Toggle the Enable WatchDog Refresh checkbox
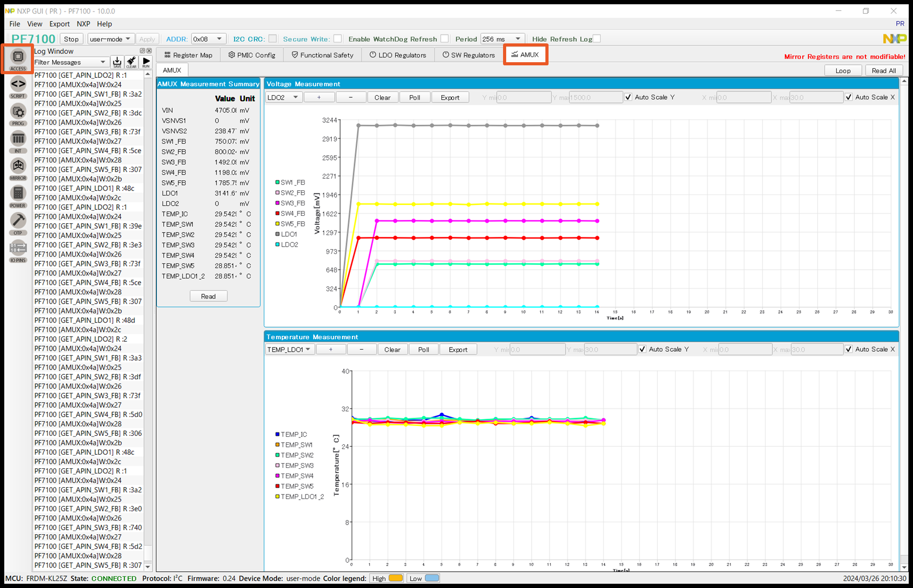Image resolution: width=913 pixels, height=588 pixels. pyautogui.click(x=444, y=39)
